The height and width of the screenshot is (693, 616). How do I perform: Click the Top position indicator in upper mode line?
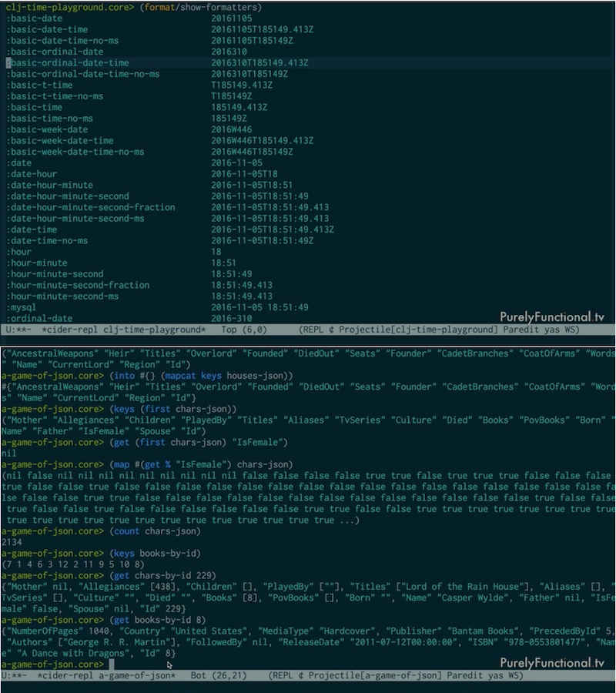[228, 330]
